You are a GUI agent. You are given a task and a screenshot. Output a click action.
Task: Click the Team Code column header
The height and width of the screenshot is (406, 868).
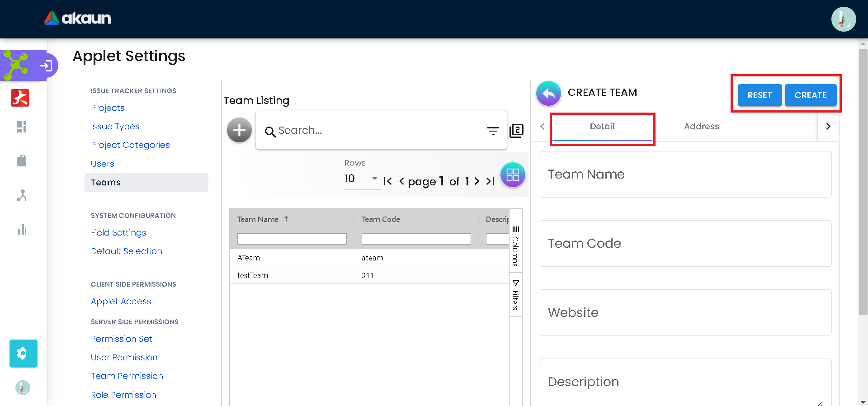coord(381,219)
